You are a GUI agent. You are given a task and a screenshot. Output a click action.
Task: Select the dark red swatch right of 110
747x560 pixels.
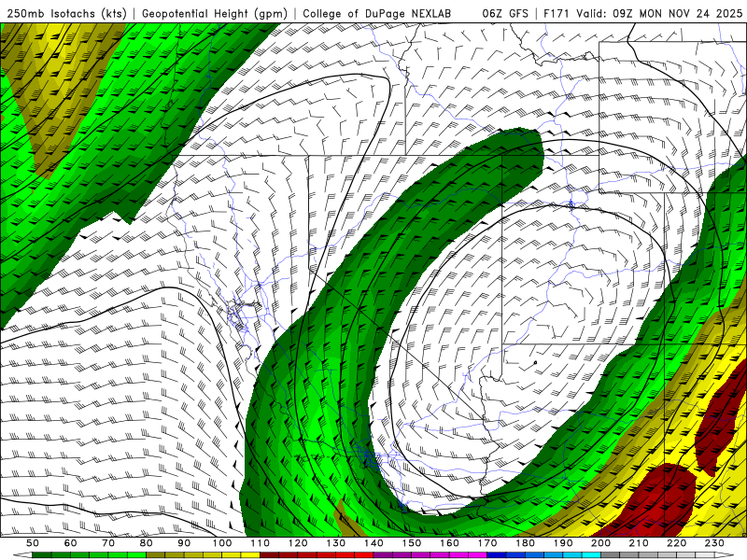click(x=269, y=555)
